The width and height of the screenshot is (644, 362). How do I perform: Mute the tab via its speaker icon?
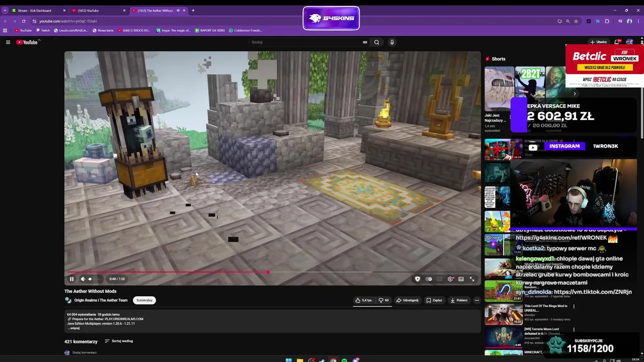tap(178, 11)
